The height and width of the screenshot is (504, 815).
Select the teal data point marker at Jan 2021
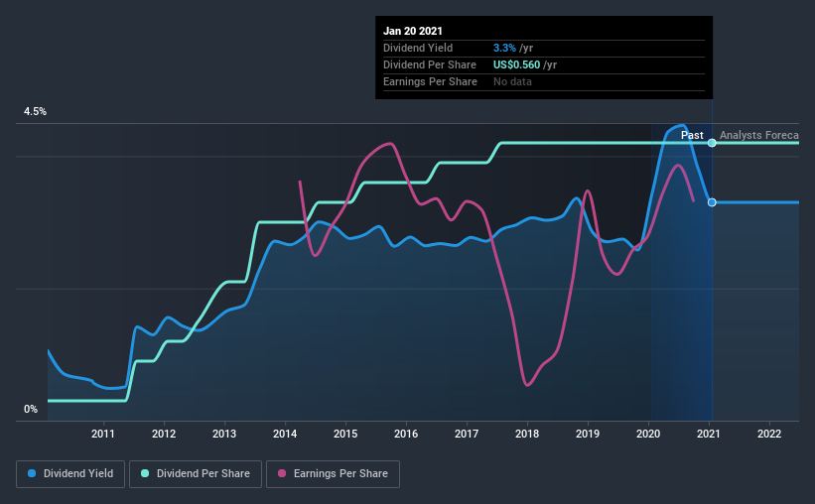click(x=712, y=143)
